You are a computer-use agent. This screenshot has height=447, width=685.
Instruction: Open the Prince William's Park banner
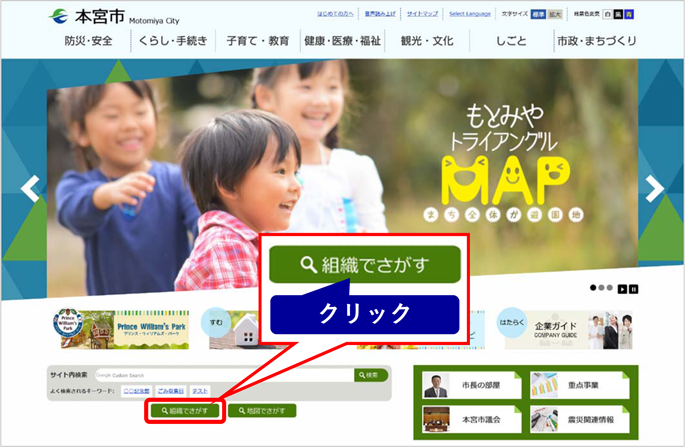tap(121, 329)
